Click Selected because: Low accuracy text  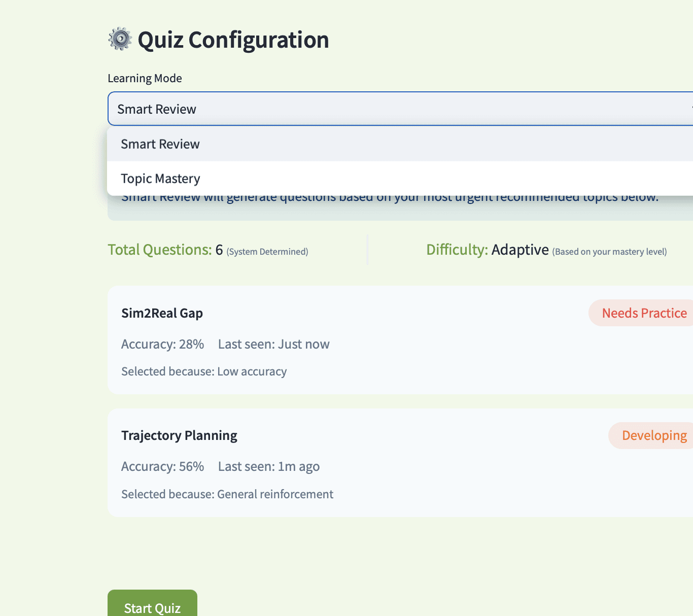pos(204,371)
